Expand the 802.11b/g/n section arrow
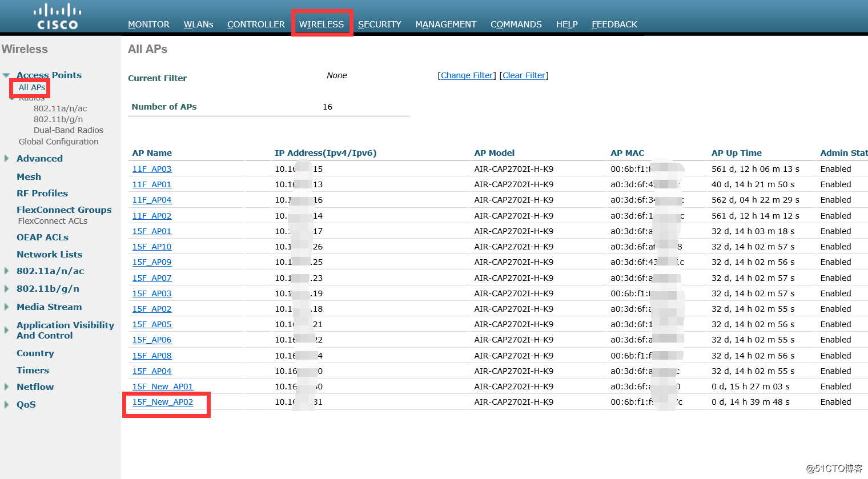Screen dimensions: 868x479 click(x=6, y=289)
